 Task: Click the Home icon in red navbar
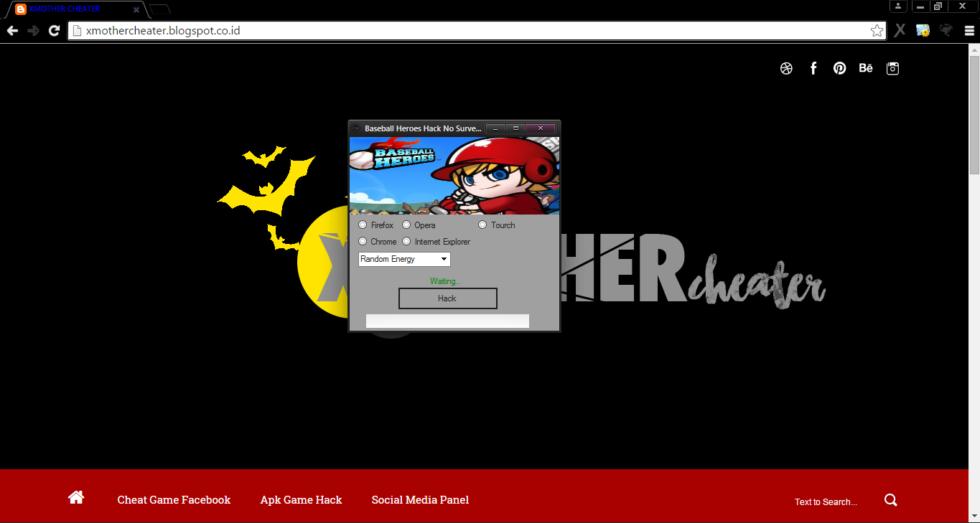[76, 497]
